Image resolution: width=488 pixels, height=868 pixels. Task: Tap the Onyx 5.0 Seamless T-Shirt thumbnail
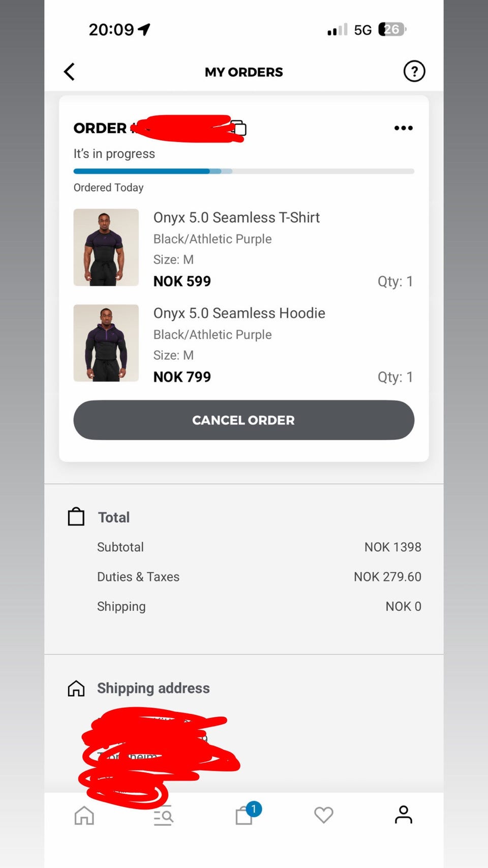tap(106, 247)
